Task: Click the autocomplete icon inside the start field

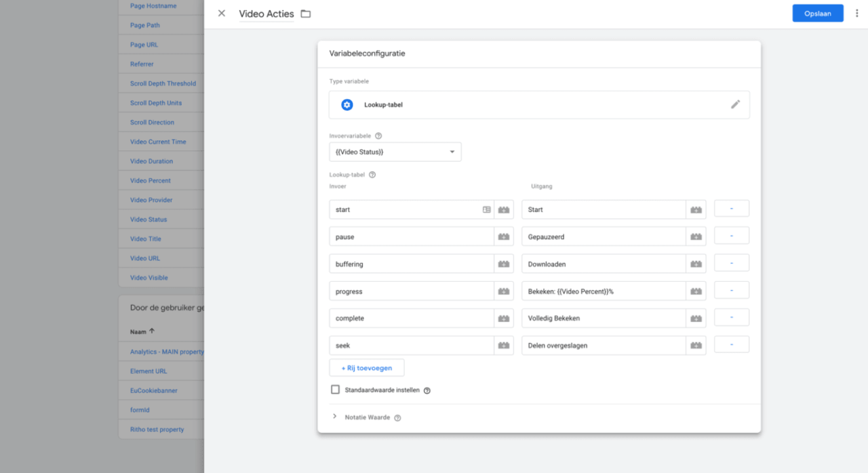Action: 486,209
